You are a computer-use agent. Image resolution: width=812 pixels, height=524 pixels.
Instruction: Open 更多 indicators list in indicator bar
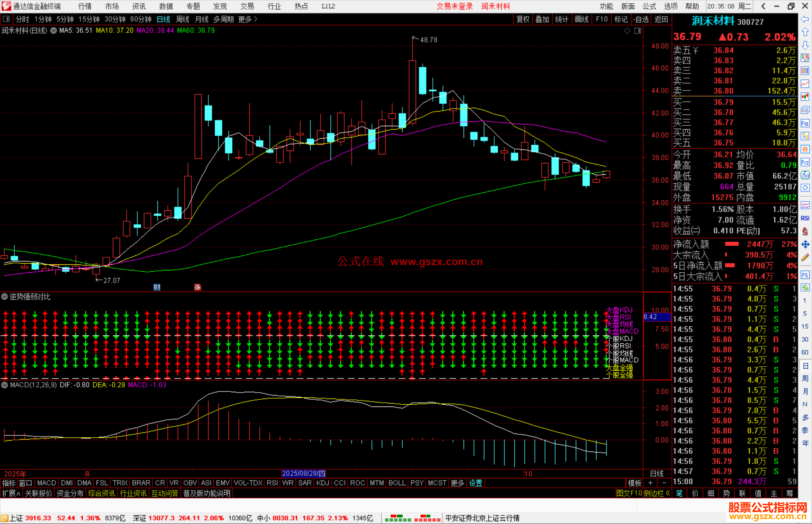(457, 483)
